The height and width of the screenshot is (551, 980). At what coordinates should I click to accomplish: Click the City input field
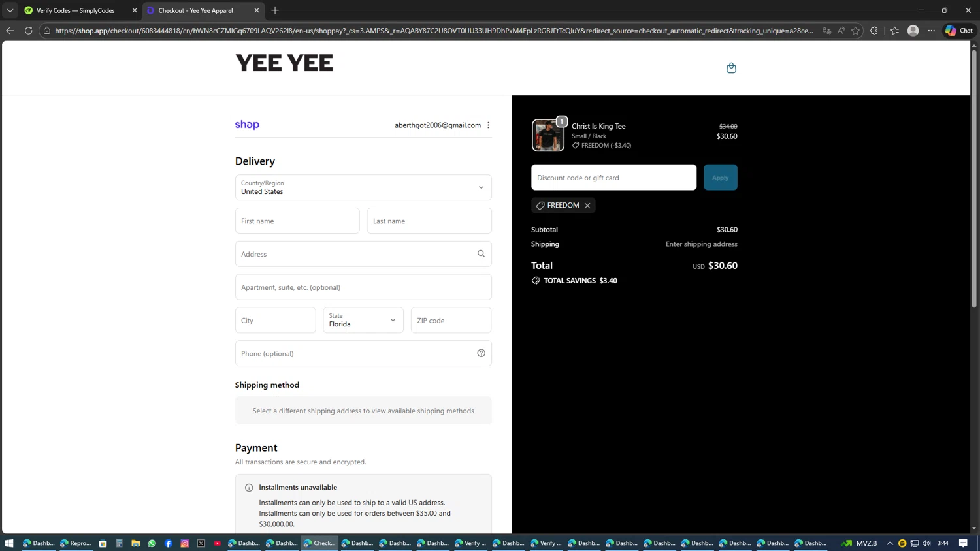276,320
